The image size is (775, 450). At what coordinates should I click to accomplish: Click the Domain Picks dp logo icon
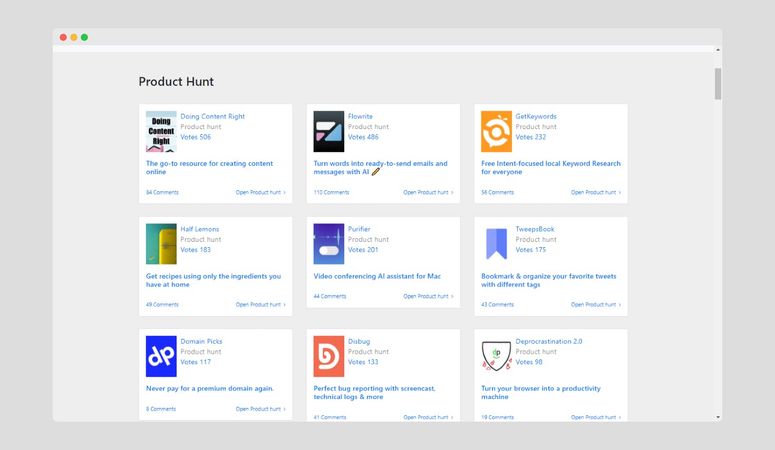161,357
